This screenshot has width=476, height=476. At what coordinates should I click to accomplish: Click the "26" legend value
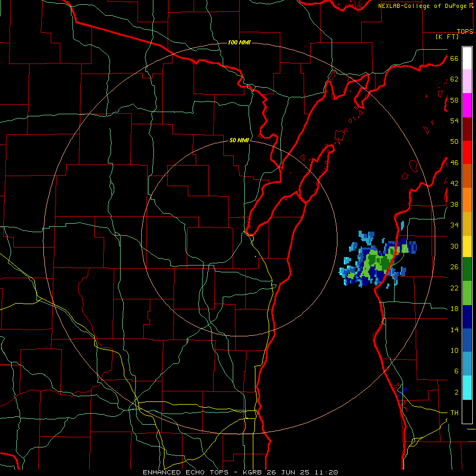click(x=454, y=267)
